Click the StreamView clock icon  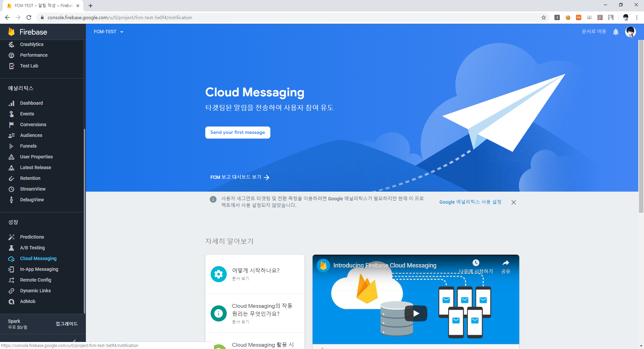(x=11, y=189)
